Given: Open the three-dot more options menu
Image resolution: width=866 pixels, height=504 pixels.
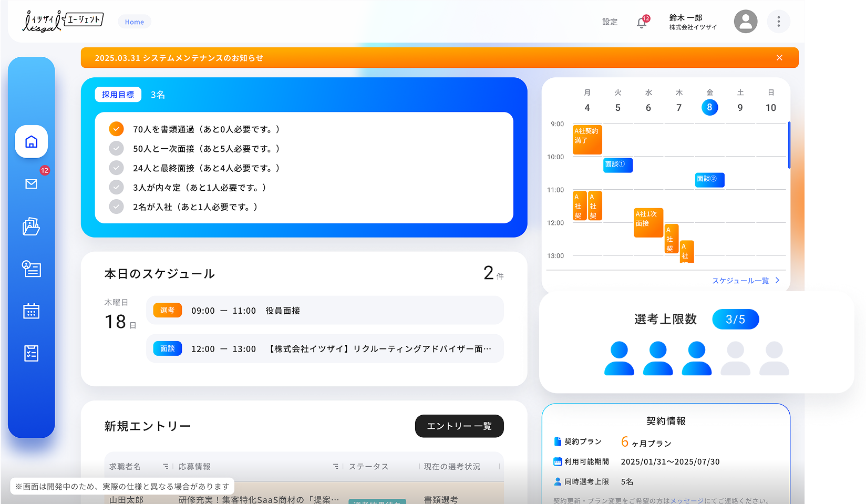Looking at the screenshot, I should pos(779,22).
